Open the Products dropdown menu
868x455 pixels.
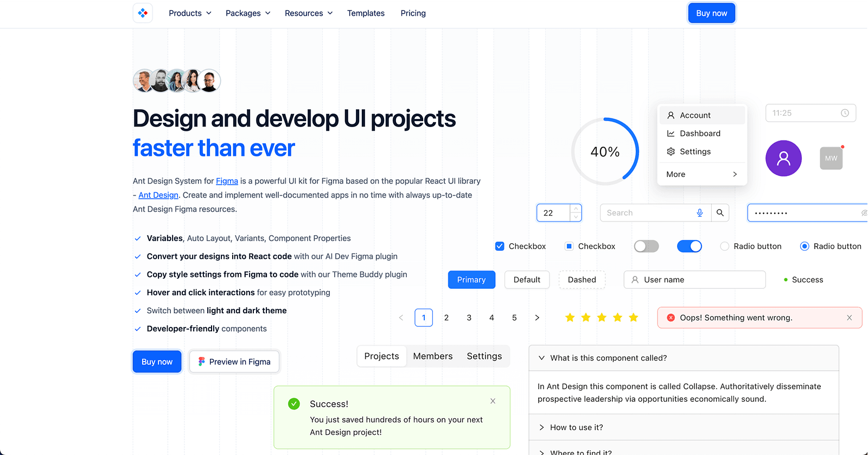190,13
